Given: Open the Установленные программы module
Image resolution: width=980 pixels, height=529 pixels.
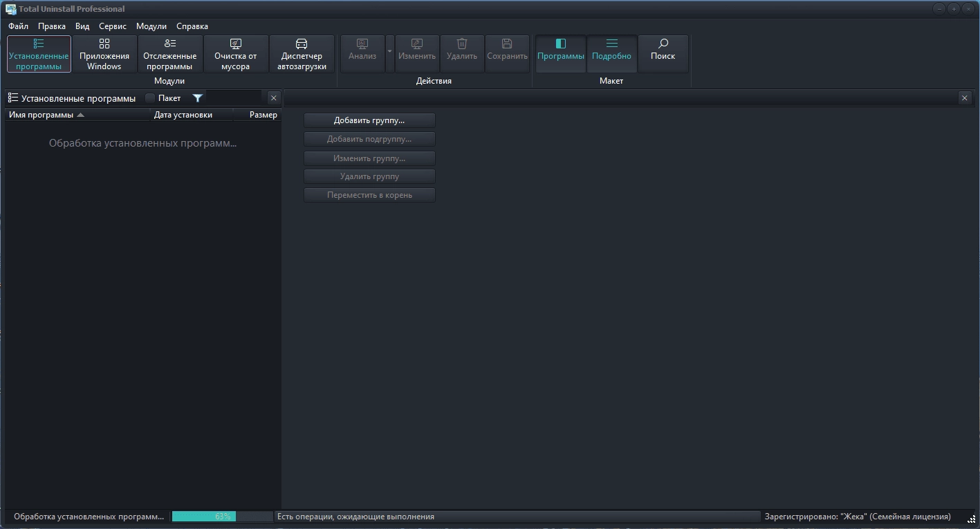Looking at the screenshot, I should click(x=39, y=54).
